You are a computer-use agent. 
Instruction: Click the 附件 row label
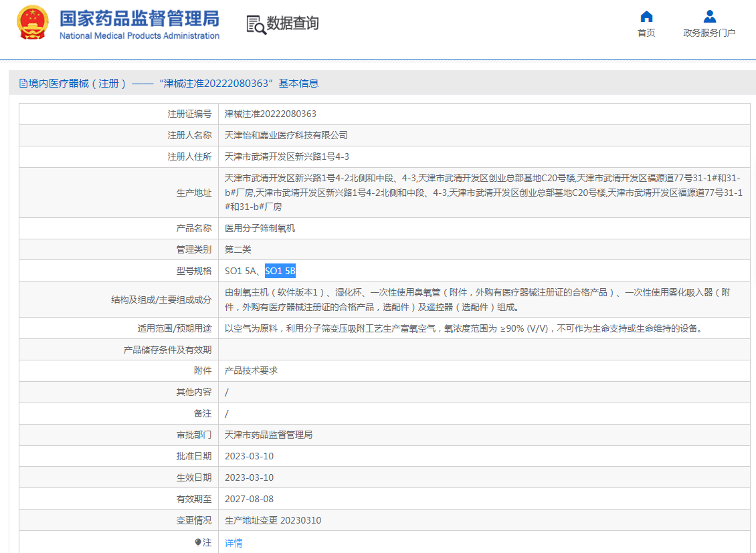click(203, 371)
